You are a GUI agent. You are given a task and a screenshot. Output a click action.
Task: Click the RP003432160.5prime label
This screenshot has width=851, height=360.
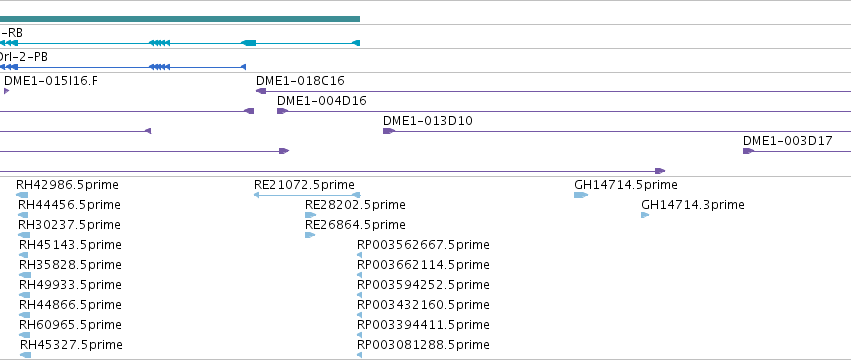pos(423,305)
